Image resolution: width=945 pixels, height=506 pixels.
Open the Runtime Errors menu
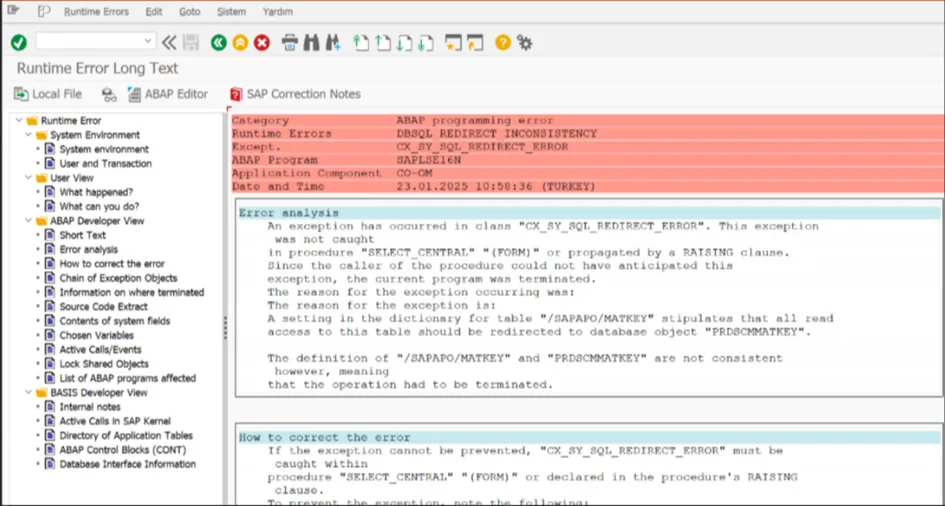(x=96, y=11)
